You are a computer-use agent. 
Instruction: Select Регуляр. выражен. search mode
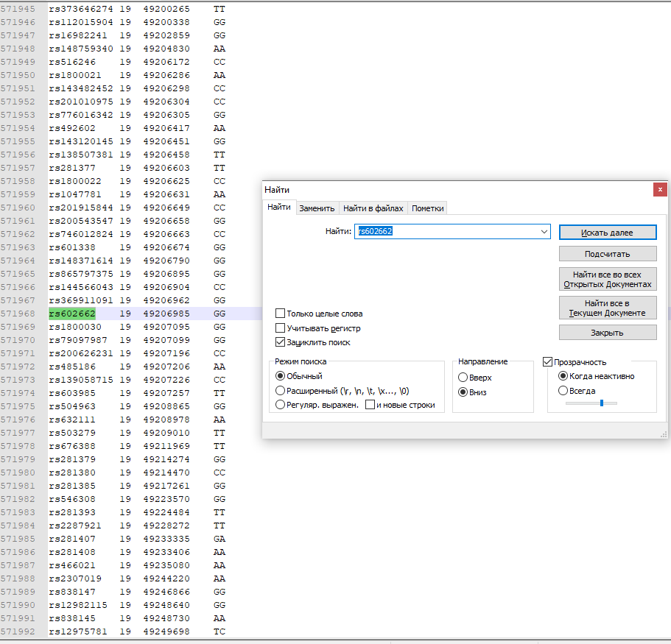[x=281, y=405]
